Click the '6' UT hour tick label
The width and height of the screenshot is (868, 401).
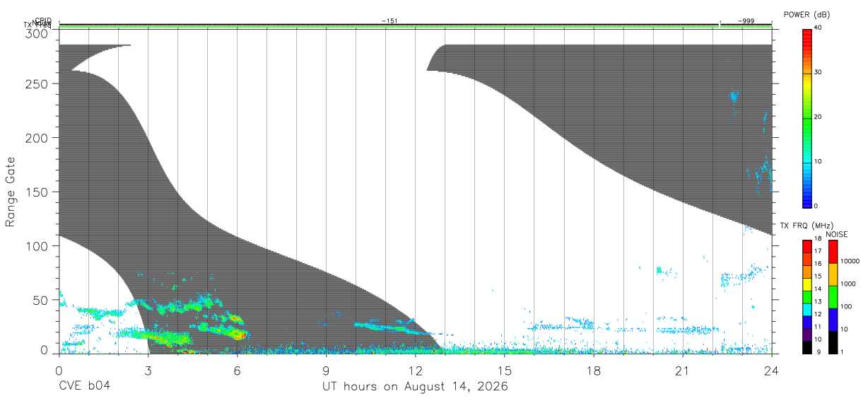coord(237,371)
